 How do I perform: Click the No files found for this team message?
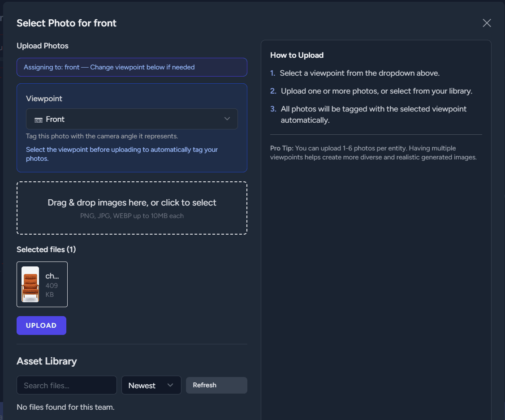(65, 407)
